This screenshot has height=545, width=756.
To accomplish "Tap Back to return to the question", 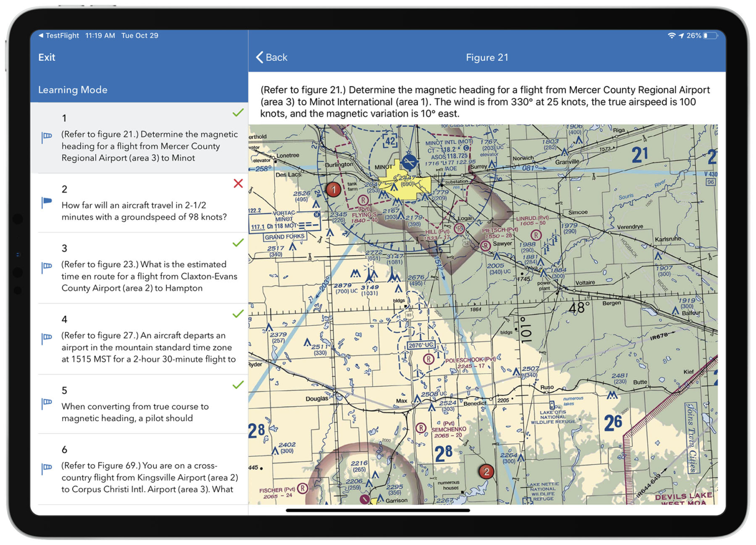I will 272,57.
